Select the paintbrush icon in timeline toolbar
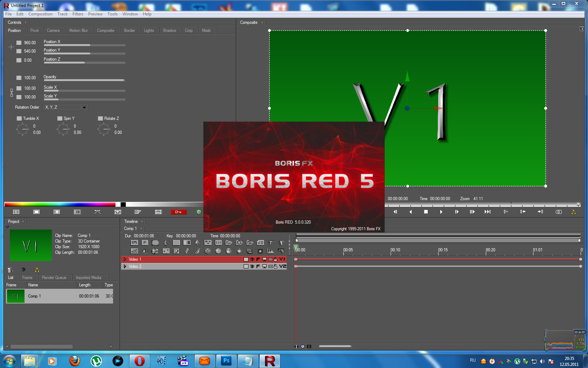Image resolution: width=588 pixels, height=368 pixels. [x=197, y=251]
